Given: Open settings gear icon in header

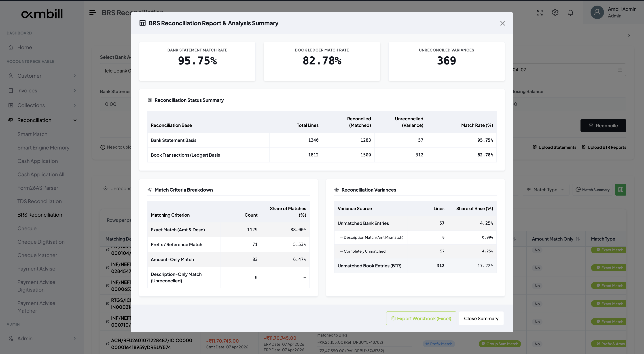Looking at the screenshot, I should pyautogui.click(x=555, y=13).
